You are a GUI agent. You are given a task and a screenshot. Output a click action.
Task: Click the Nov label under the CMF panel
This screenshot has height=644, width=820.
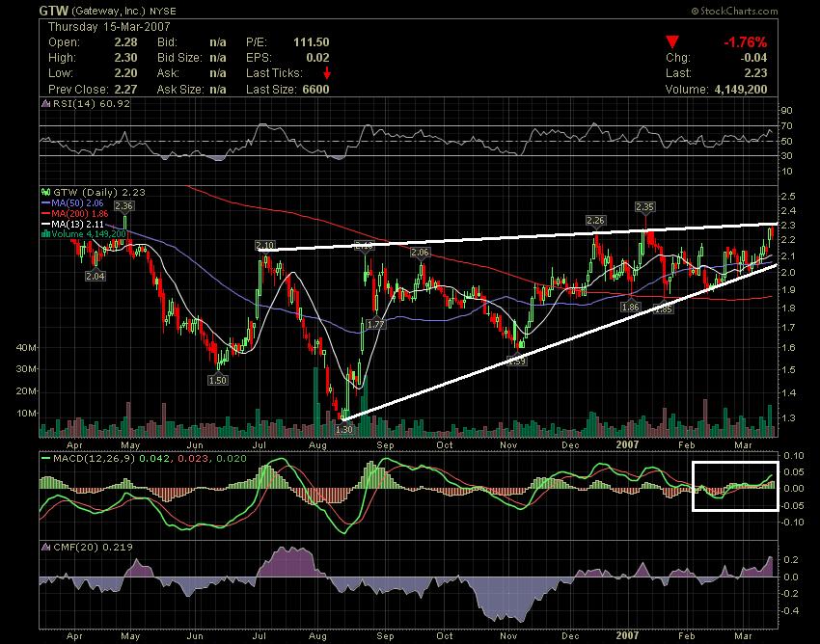[x=508, y=635]
